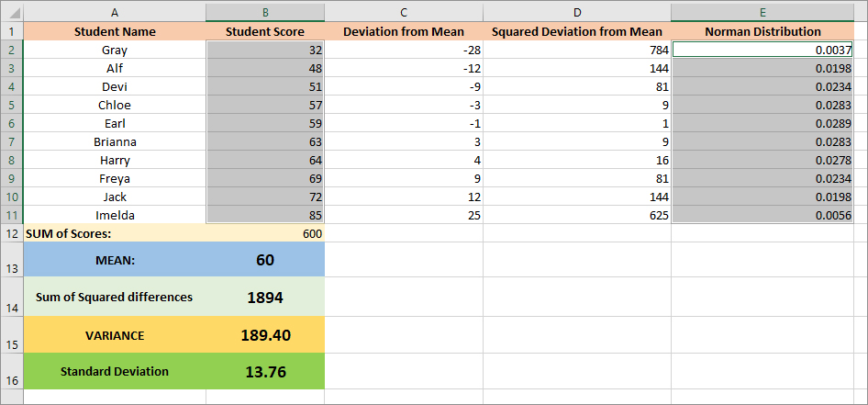The width and height of the screenshot is (868, 405).
Task: Select column A header
Action: click(x=115, y=12)
